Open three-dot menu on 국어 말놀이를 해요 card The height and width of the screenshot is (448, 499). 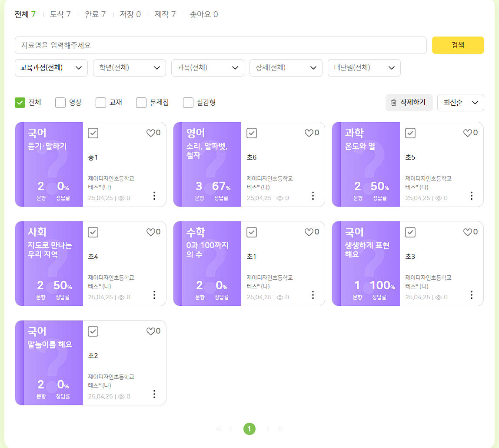tap(154, 394)
